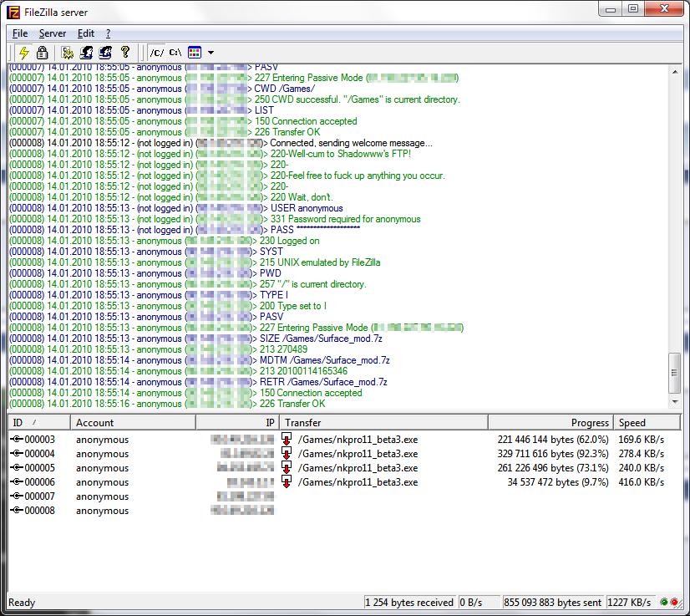Open the Edit menu

click(86, 33)
